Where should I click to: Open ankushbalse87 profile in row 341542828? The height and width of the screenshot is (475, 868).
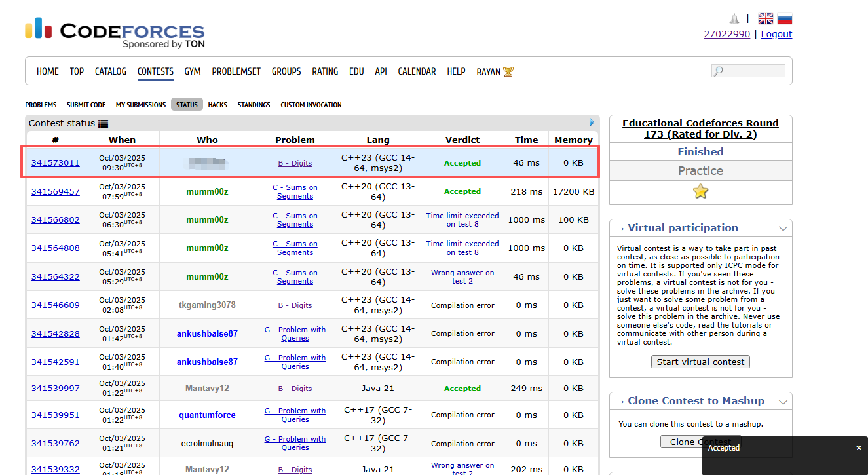pos(207,333)
